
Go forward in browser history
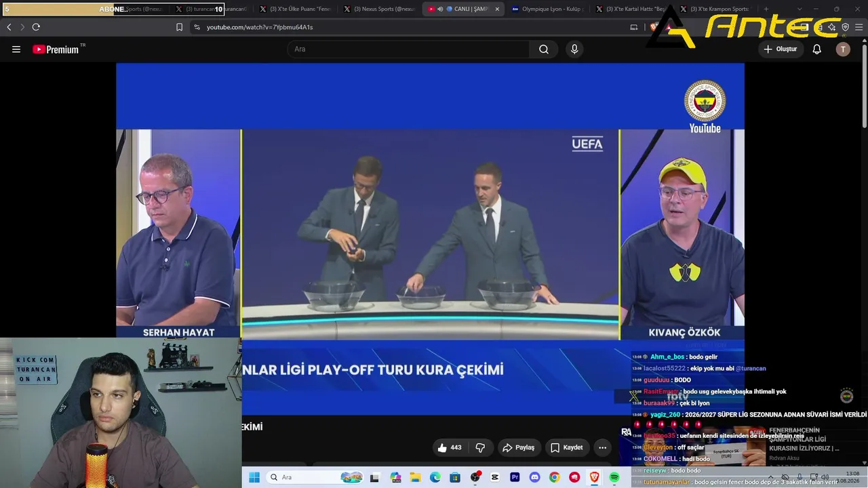pyautogui.click(x=22, y=27)
